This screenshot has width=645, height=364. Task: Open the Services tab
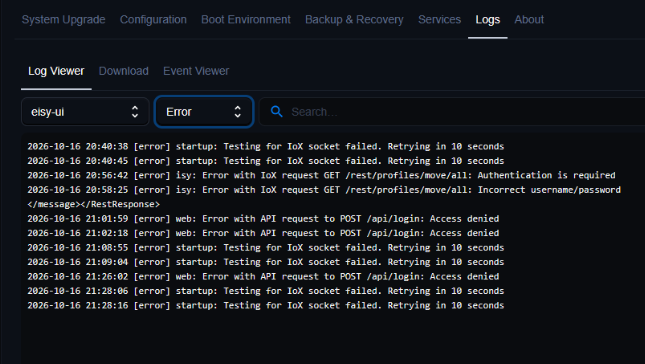click(439, 20)
